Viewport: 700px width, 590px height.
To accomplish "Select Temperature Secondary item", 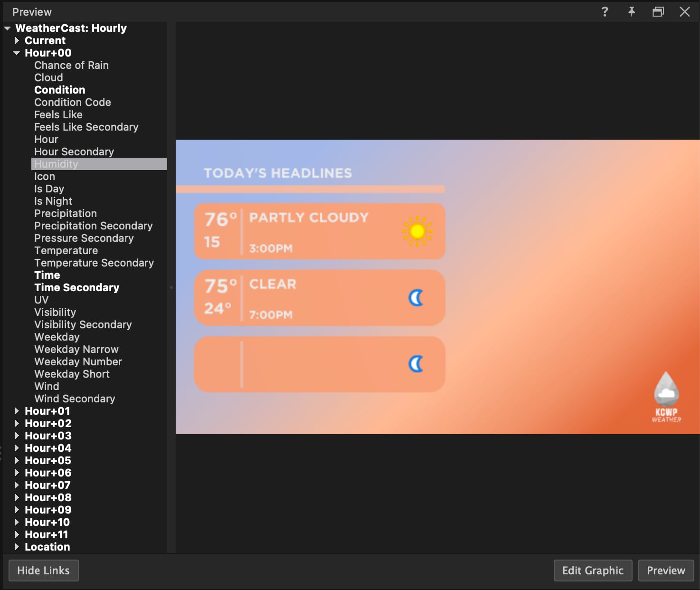I will click(x=94, y=263).
